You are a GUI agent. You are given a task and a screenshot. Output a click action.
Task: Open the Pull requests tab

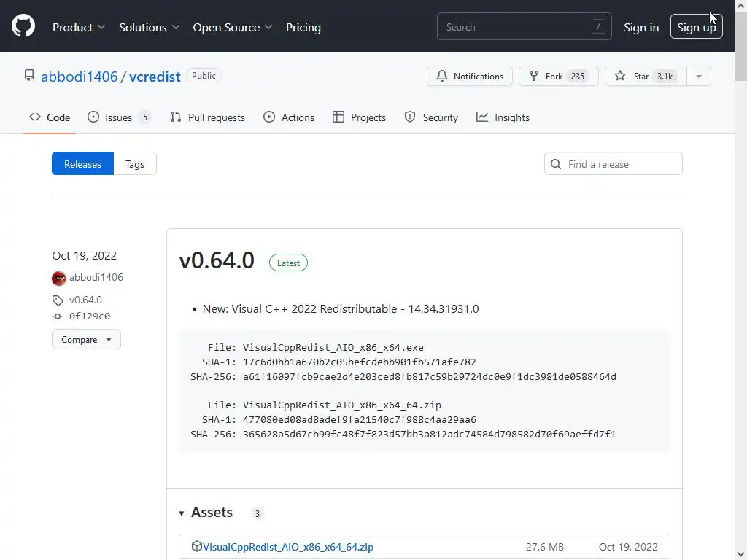(208, 117)
